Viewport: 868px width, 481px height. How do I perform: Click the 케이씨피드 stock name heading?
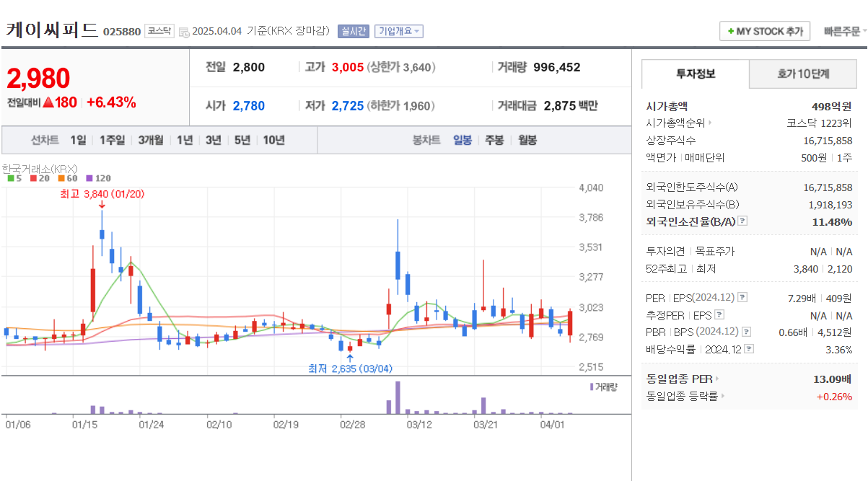click(x=52, y=30)
